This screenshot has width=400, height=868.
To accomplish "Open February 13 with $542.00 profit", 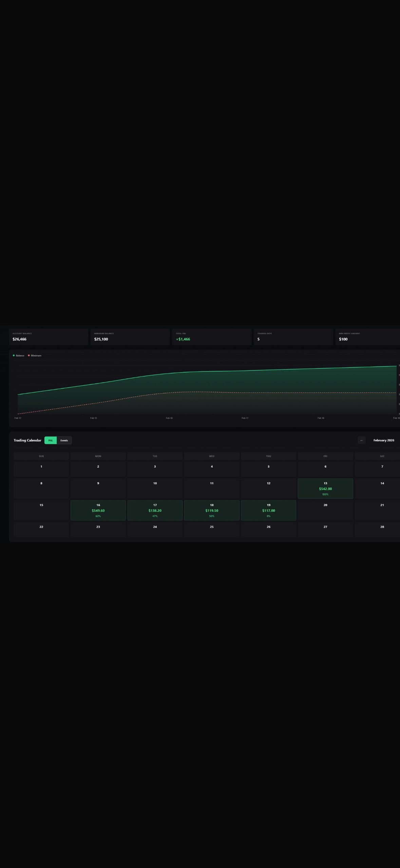I will (x=325, y=489).
